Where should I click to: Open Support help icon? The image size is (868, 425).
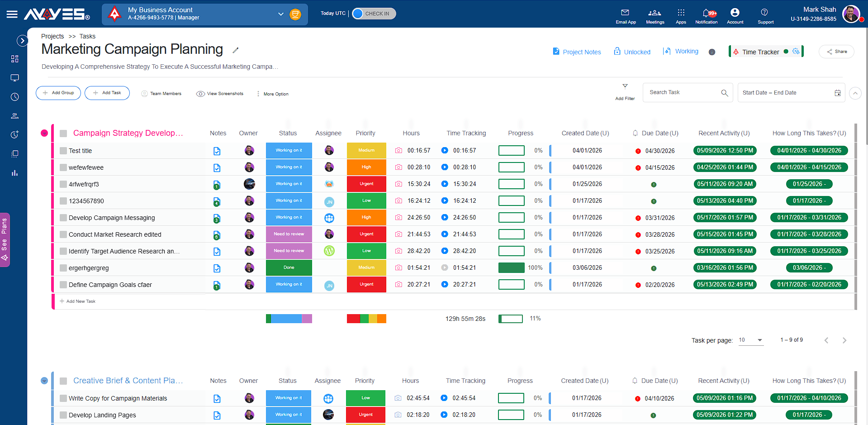coord(765,15)
